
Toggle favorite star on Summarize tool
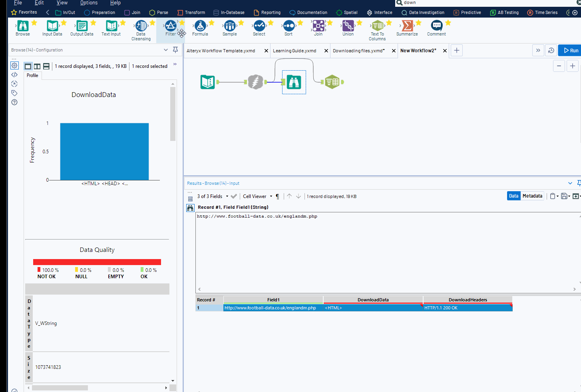point(419,23)
